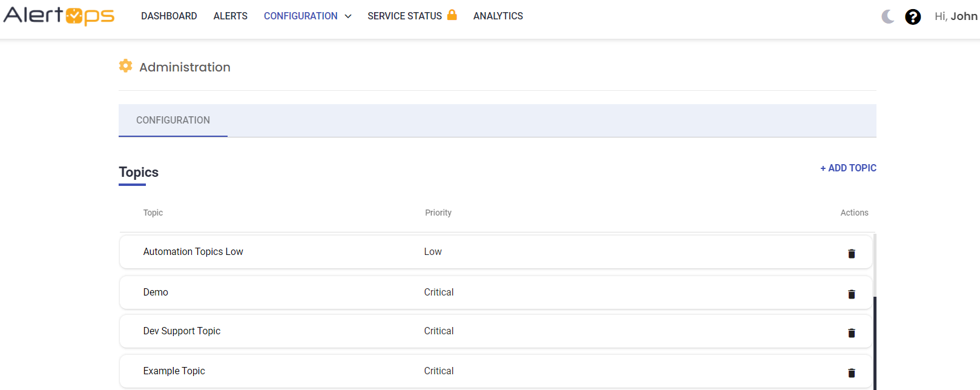
Task: Open the Analytics page
Action: pyautogui.click(x=498, y=16)
